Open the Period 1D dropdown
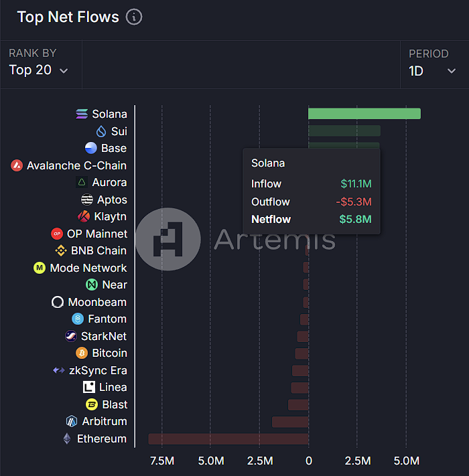The height and width of the screenshot is (476, 469). [432, 70]
